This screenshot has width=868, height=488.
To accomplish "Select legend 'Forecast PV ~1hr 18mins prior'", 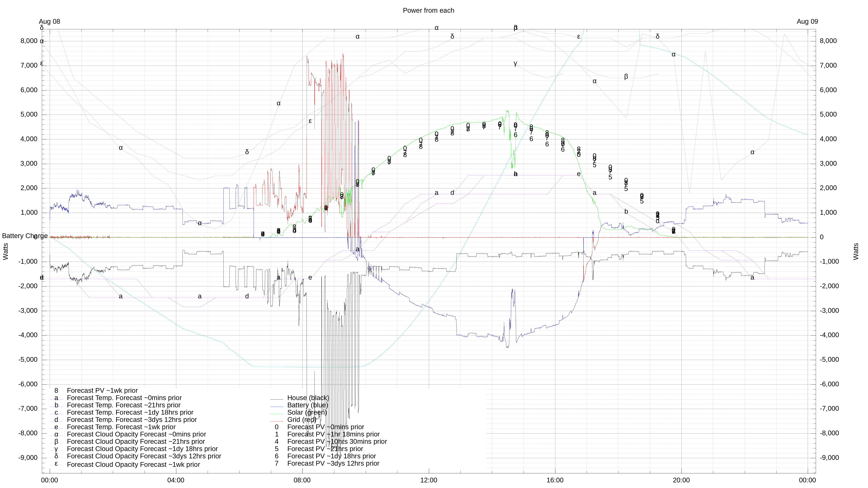I will point(333,434).
